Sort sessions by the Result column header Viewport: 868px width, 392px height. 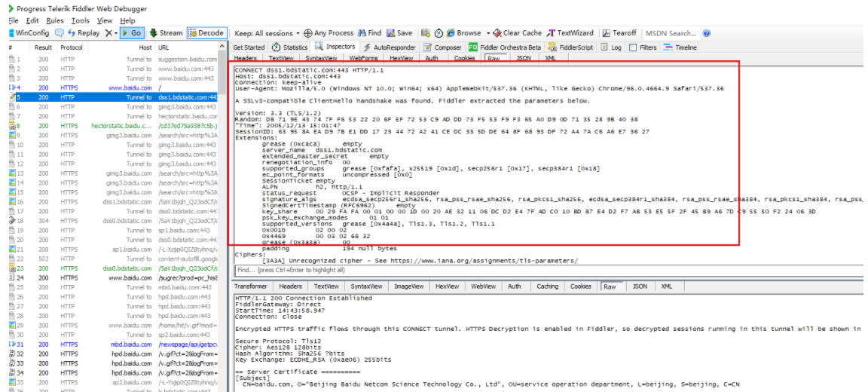[43, 47]
